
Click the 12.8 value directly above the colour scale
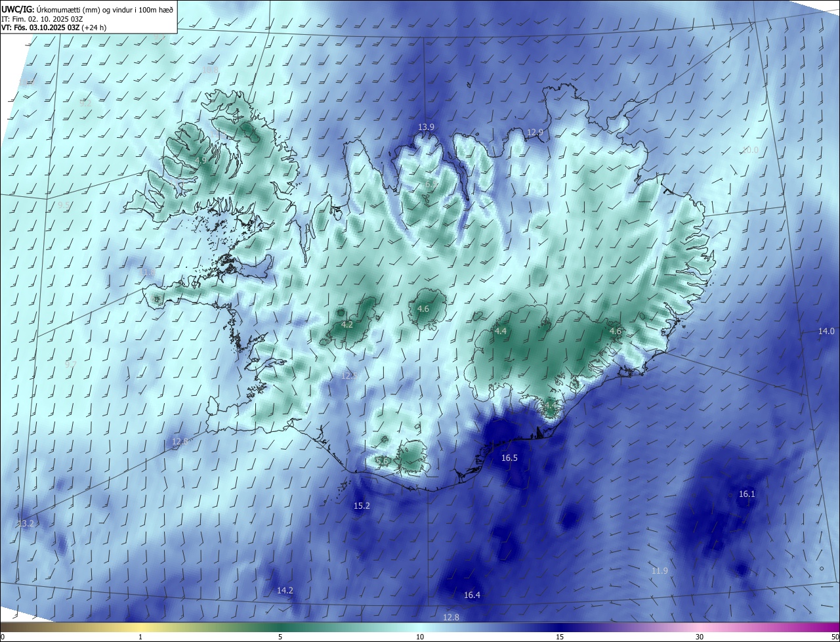tap(451, 618)
